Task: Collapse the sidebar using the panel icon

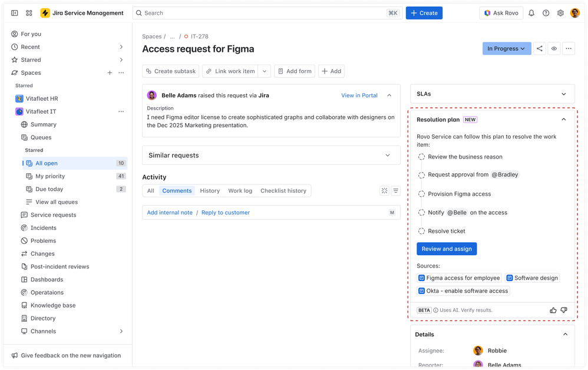Action: click(14, 13)
